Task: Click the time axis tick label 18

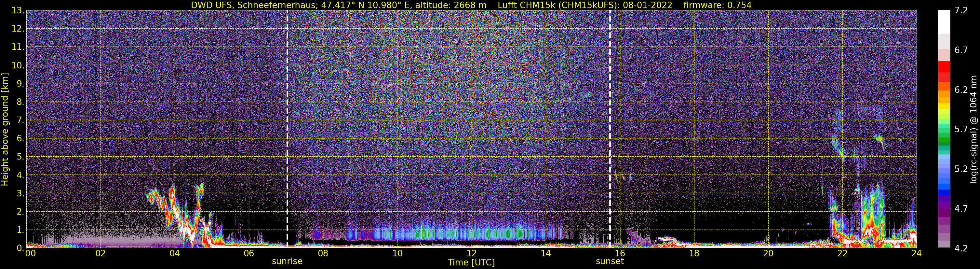Action: 694,254
